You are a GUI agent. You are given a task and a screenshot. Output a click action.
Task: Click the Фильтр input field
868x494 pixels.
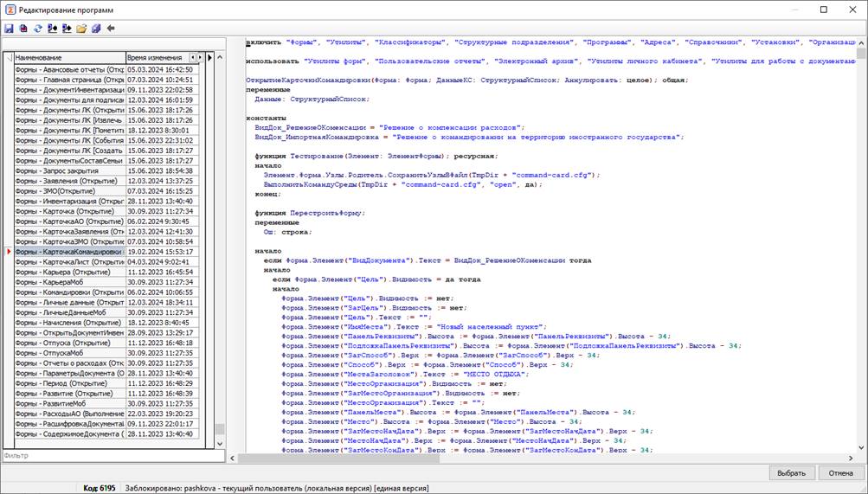[x=113, y=456]
